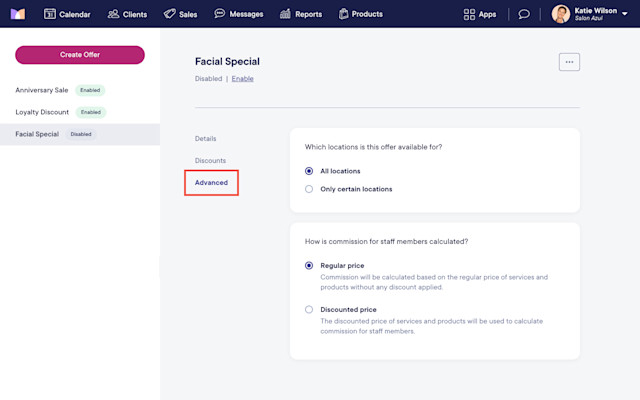640x400 pixels.
Task: Click the Create Offer button
Action: coord(80,55)
